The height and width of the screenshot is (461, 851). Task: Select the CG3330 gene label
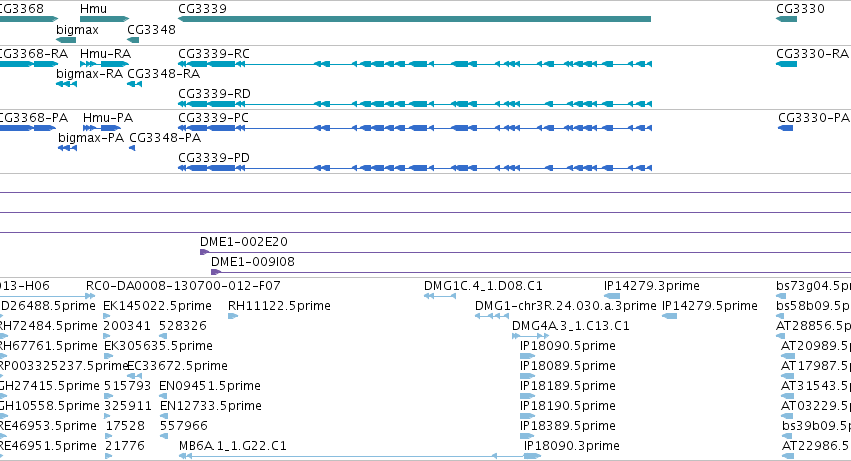(800, 9)
